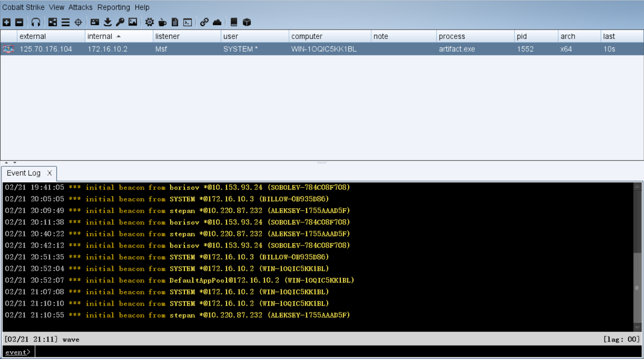Click the plus icon to connect to team server

[x=7, y=23]
